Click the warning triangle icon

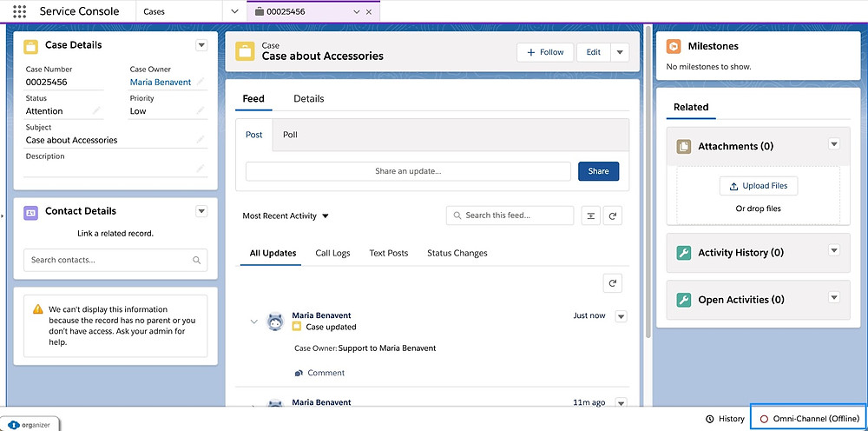click(x=37, y=309)
